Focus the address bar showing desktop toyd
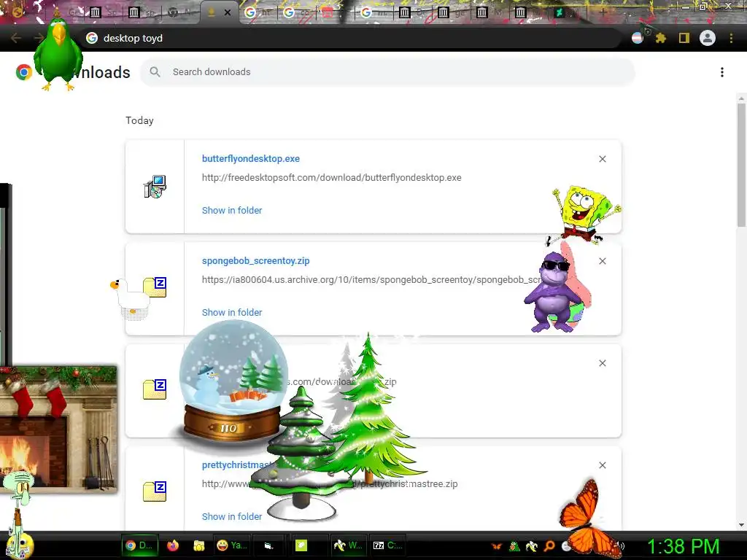 click(352, 38)
